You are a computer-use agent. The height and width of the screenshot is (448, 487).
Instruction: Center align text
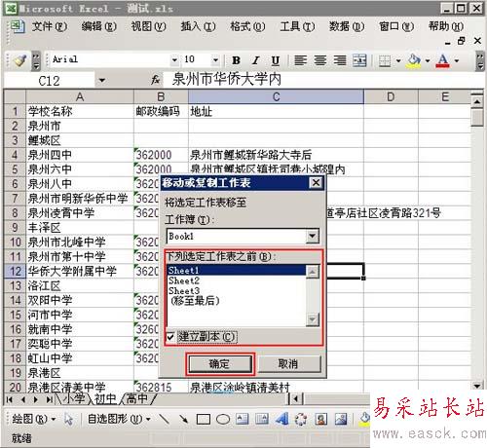pos(320,60)
